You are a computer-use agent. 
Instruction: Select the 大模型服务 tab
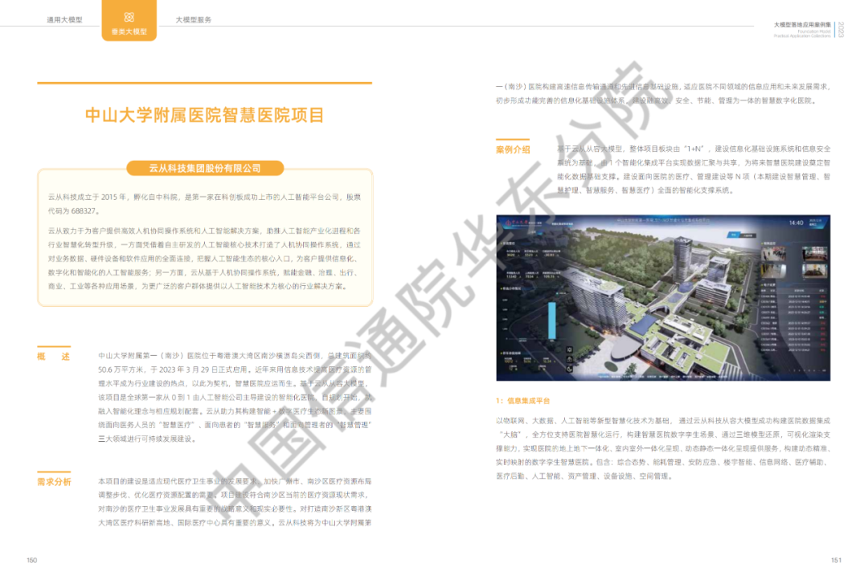[x=193, y=20]
